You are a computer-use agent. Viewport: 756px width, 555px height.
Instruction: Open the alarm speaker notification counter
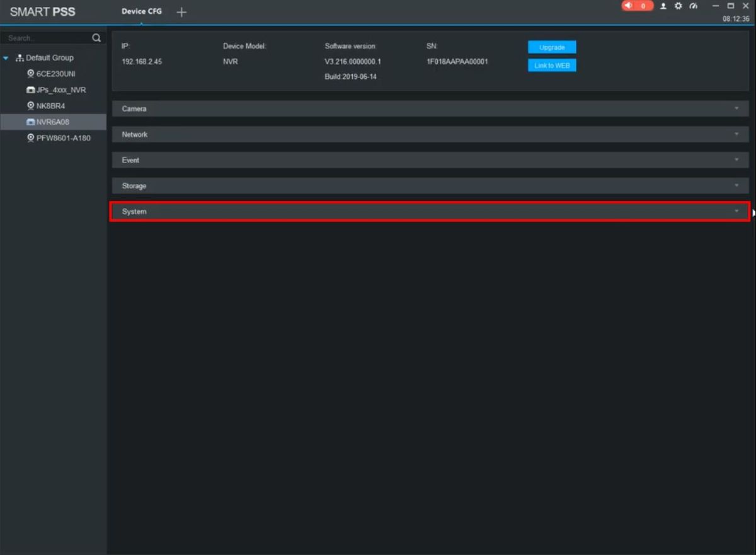(x=637, y=6)
